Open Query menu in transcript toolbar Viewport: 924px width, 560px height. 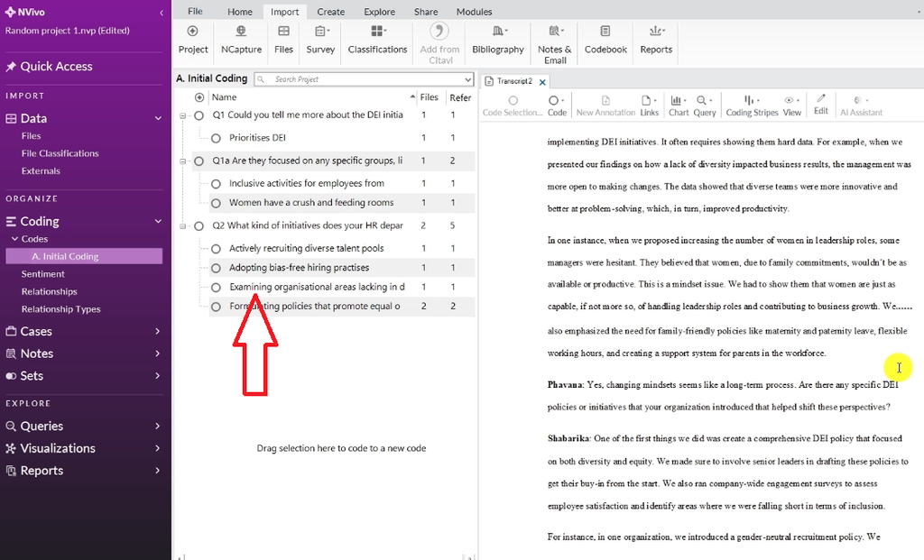pyautogui.click(x=705, y=106)
